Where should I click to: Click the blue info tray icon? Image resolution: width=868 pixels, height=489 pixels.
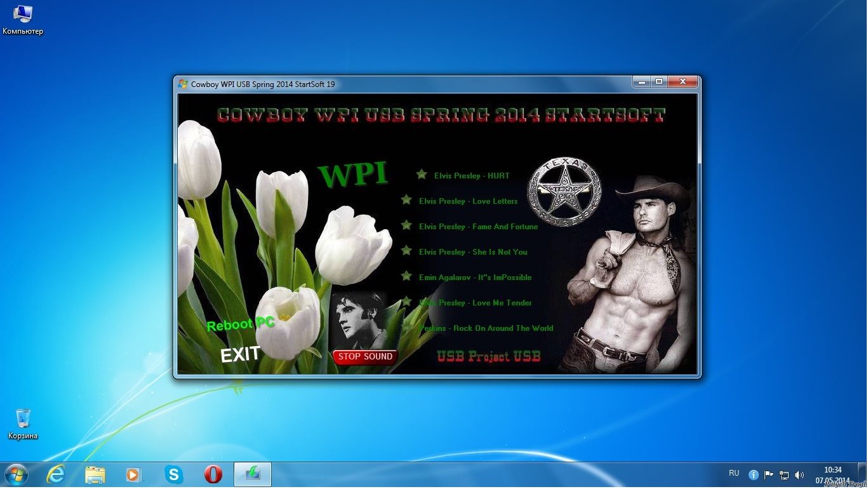tap(754, 474)
